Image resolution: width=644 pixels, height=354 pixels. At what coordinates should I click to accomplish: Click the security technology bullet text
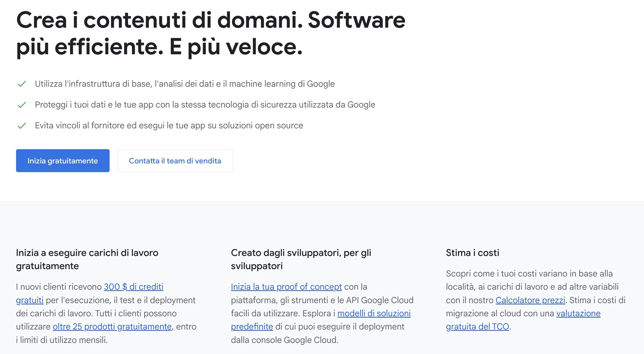click(x=206, y=105)
